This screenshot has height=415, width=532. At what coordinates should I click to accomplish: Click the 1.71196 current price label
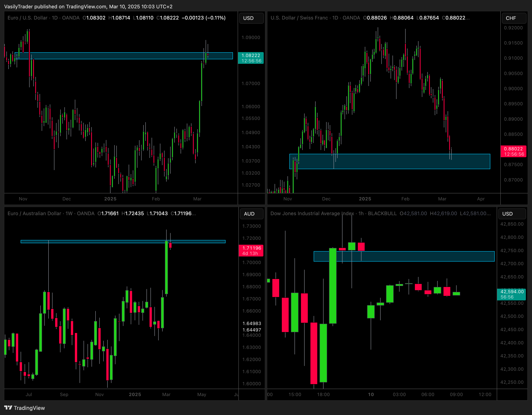(251, 251)
